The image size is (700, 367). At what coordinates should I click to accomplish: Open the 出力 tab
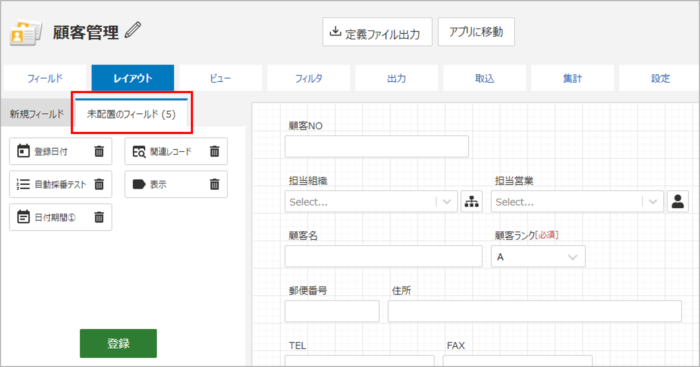point(396,78)
